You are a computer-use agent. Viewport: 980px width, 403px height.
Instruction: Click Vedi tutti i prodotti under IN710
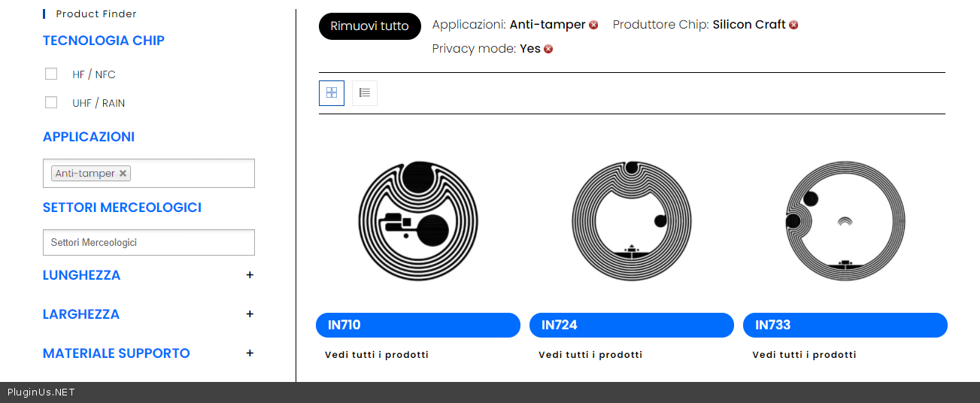377,355
